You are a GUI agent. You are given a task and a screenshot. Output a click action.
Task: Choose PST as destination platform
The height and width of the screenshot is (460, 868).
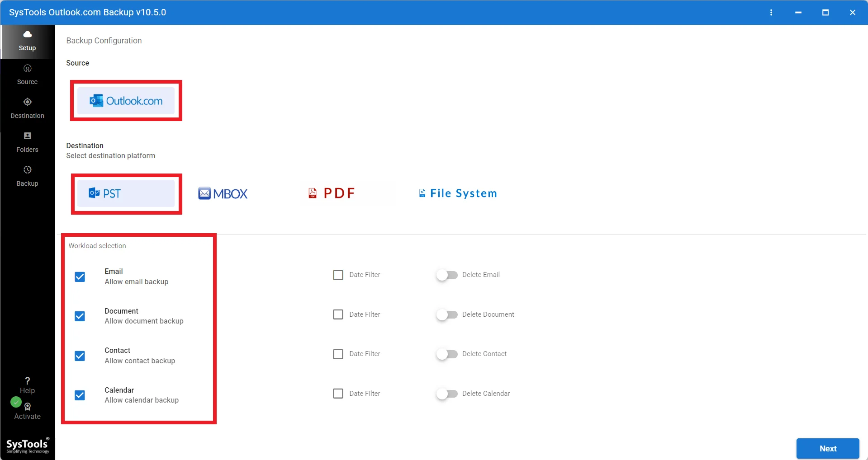pos(126,193)
